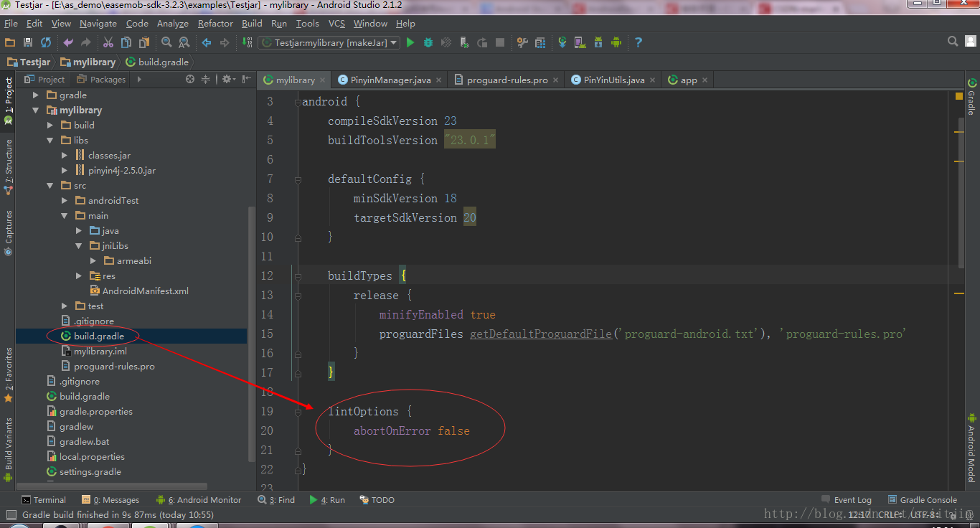This screenshot has width=980, height=528.
Task: Navigate Back with the blue arrow icon
Action: pos(207,42)
